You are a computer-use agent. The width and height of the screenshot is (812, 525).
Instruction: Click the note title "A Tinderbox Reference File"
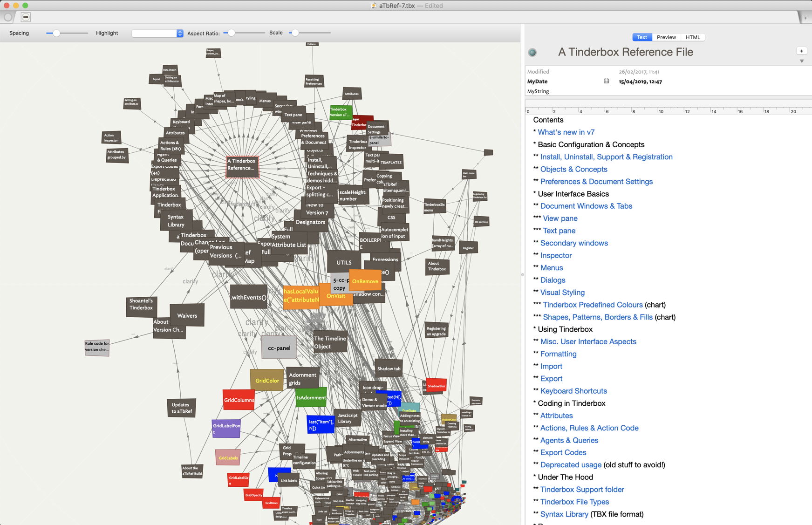coord(626,52)
